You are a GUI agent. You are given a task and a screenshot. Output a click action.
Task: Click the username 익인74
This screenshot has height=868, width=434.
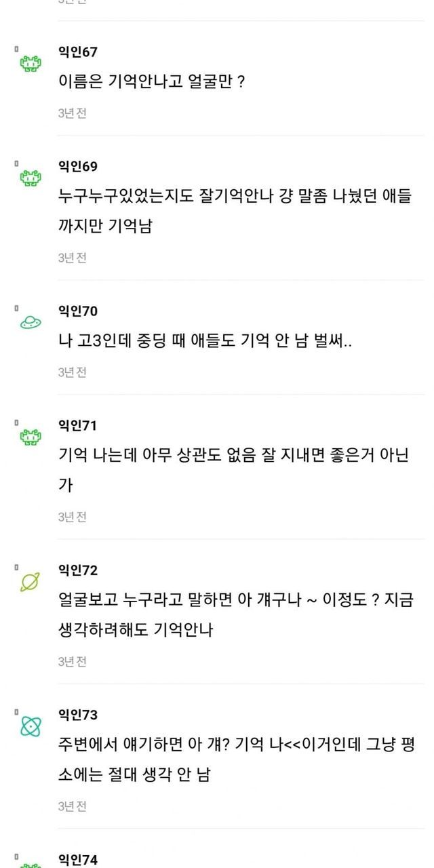pyautogui.click(x=77, y=860)
